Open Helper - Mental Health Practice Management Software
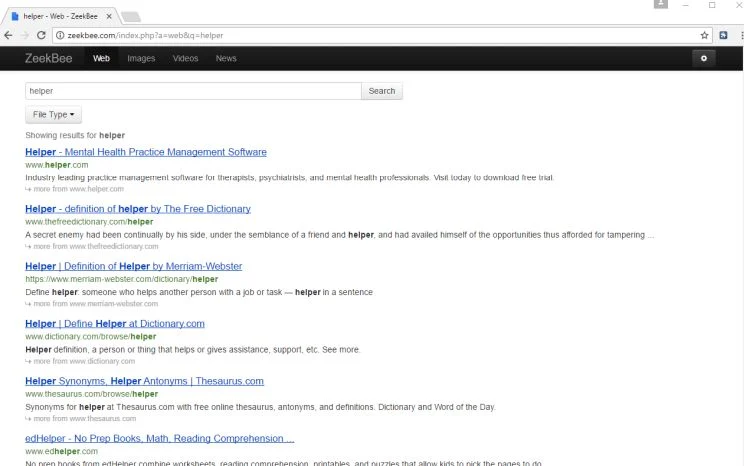This screenshot has height=466, width=744. point(146,152)
